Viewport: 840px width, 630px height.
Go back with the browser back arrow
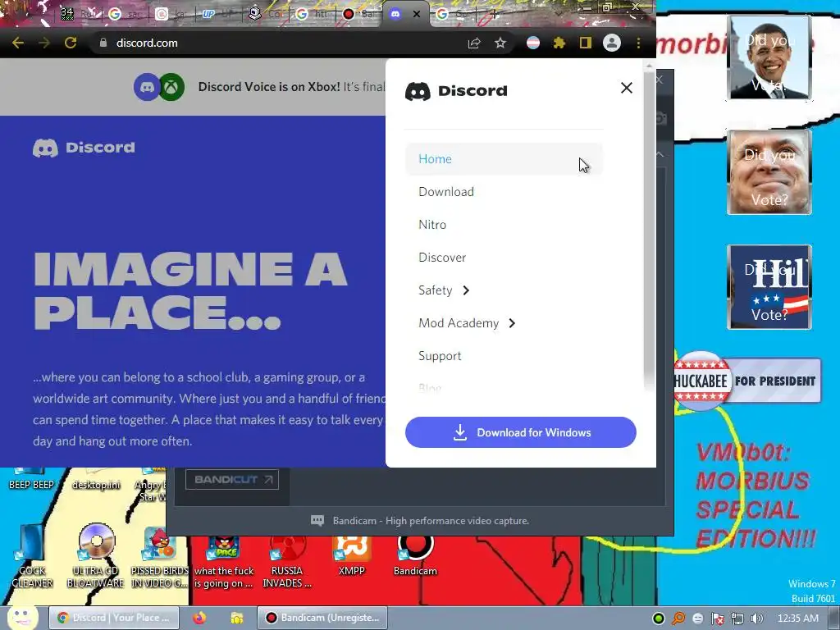tap(18, 43)
